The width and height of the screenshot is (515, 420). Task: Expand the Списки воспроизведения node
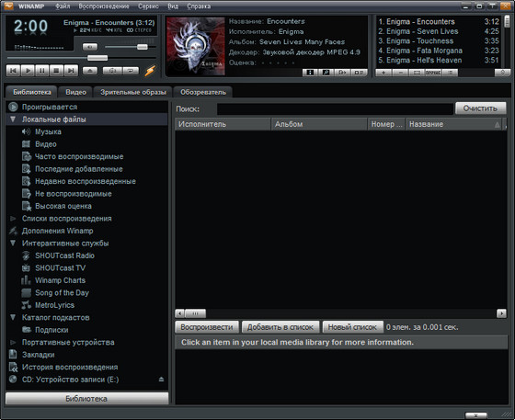13,219
